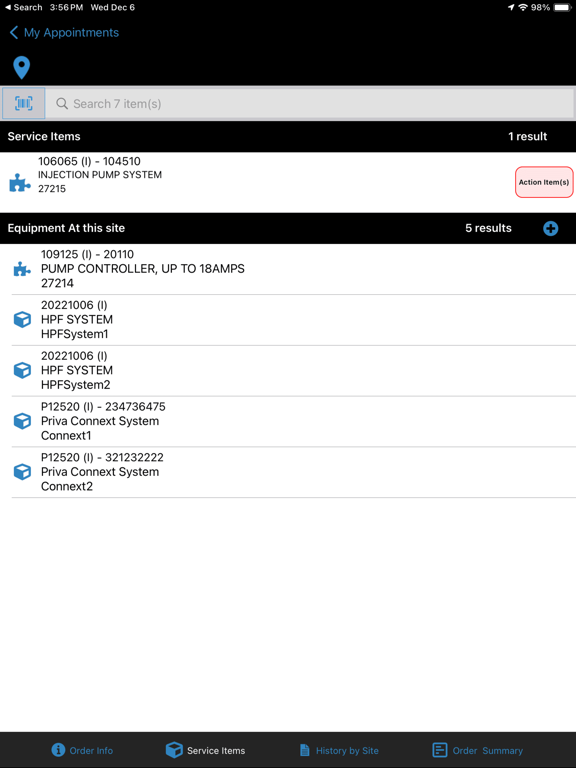The image size is (576, 768).
Task: Tap the 1 result count label
Action: (528, 137)
